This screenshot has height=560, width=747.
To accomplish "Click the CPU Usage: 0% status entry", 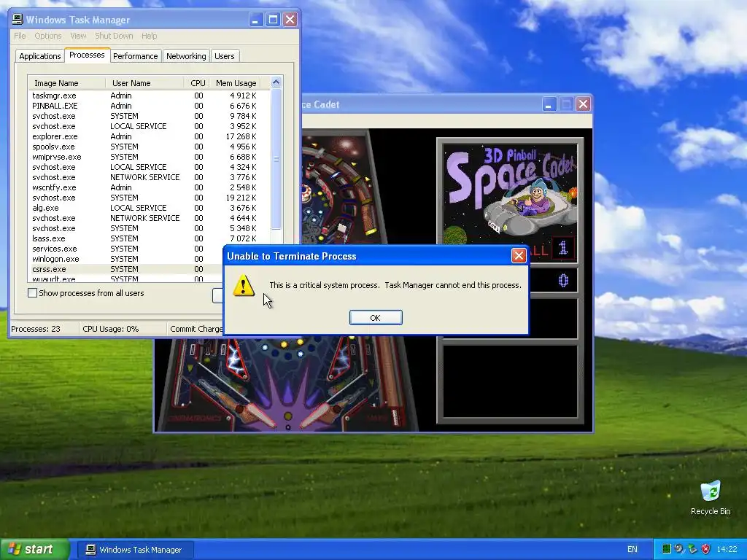I will point(123,329).
